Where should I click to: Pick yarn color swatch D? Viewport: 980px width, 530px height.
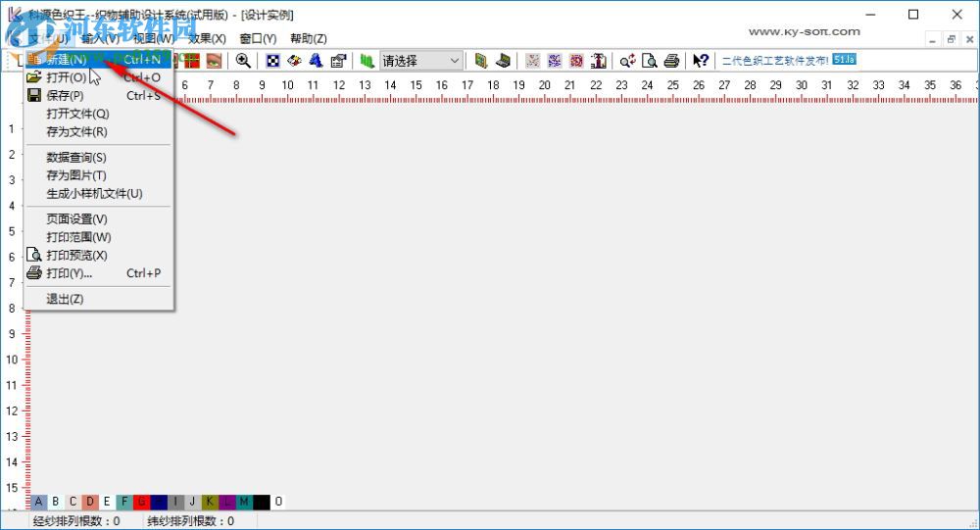[90, 502]
